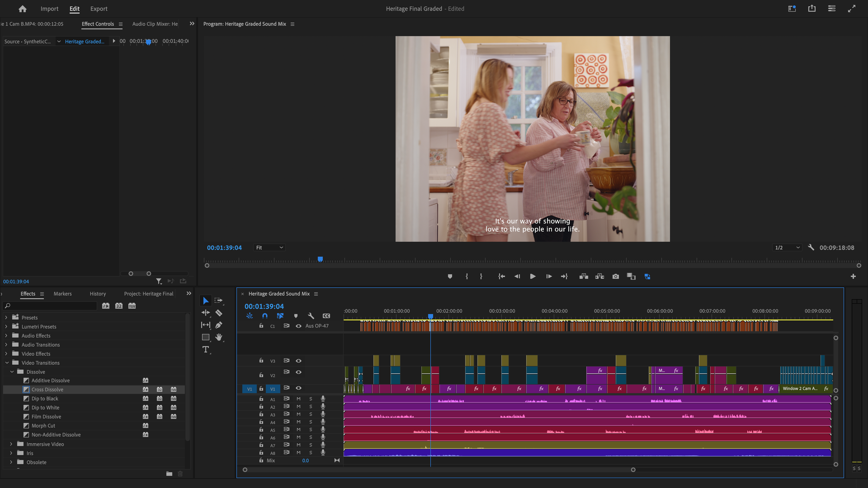Click Export Frame camera icon
Viewport: 868px width, 488px height.
click(616, 276)
